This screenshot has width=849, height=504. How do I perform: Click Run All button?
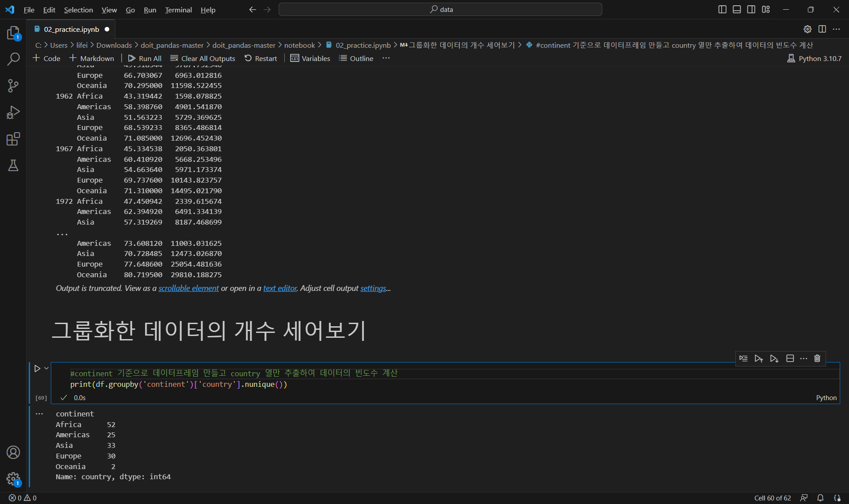pyautogui.click(x=145, y=58)
